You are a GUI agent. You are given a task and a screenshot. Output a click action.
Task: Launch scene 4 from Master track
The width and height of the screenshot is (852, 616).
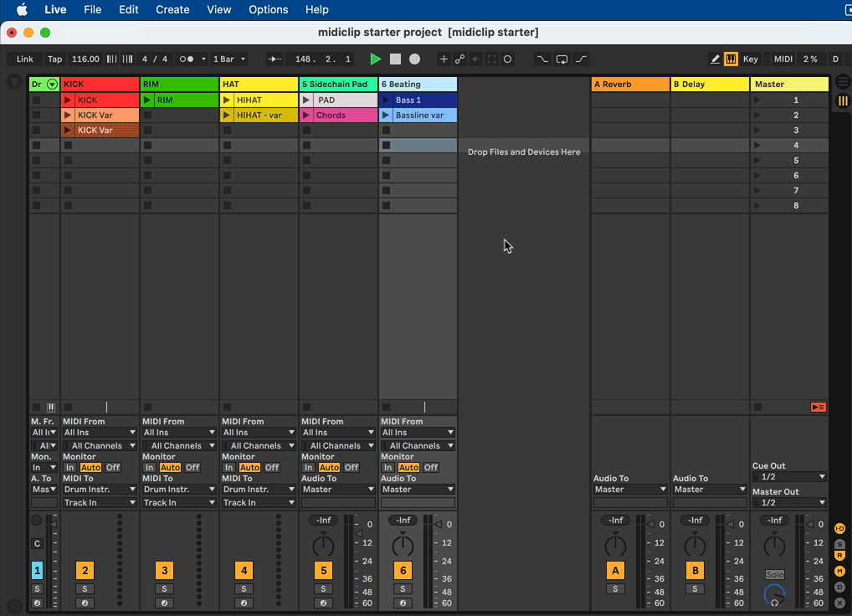tap(757, 146)
